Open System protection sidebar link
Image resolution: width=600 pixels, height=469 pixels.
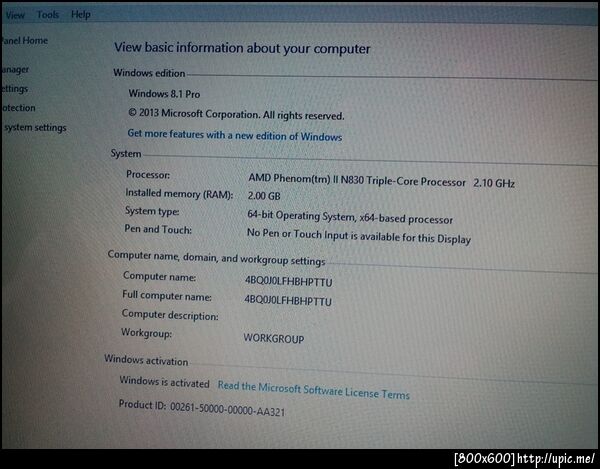[x=18, y=108]
